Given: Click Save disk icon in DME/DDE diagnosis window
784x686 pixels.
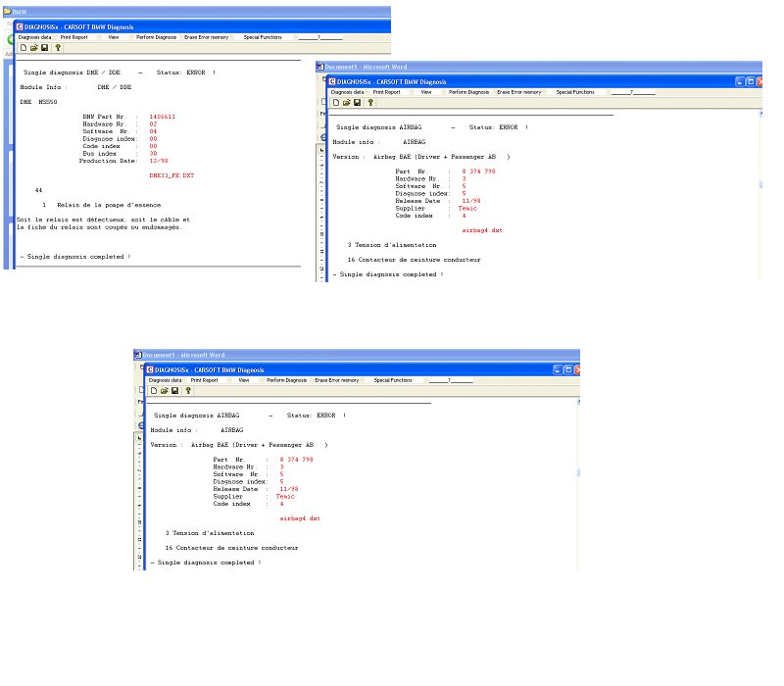Looking at the screenshot, I should pos(44,48).
